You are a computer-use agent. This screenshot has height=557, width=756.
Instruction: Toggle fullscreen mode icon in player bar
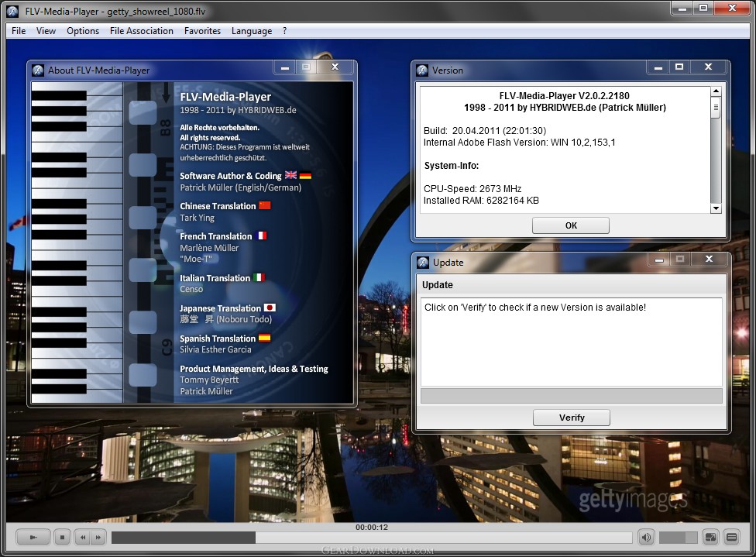coord(710,537)
